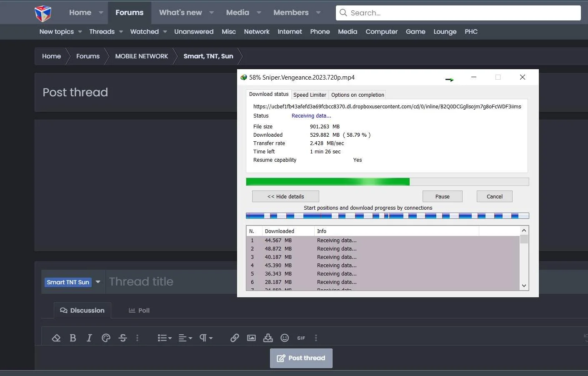The image size is (588, 376).
Task: Toggle italic formatting in editor
Action: 89,338
